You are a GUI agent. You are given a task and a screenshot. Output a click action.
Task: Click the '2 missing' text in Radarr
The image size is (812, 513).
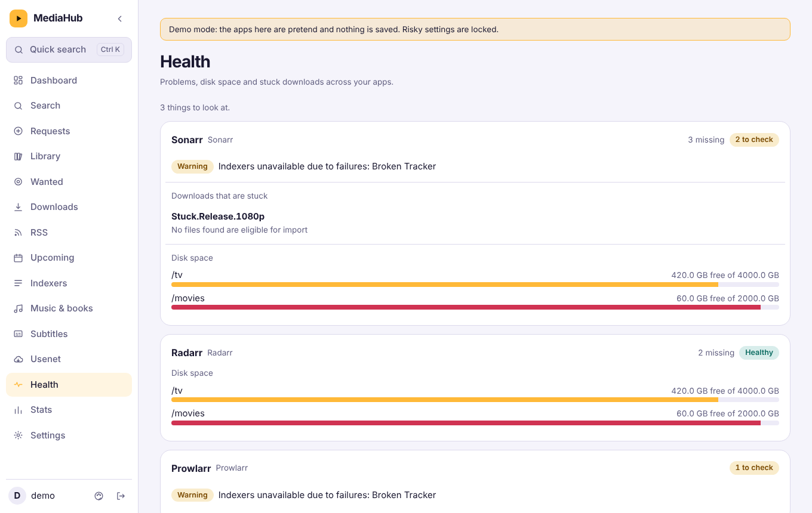click(716, 353)
